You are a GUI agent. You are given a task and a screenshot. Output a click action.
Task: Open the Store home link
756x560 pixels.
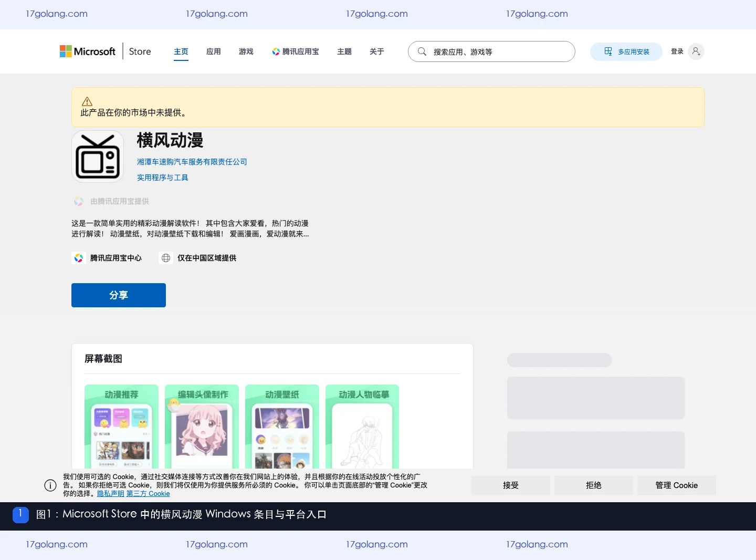pos(140,51)
